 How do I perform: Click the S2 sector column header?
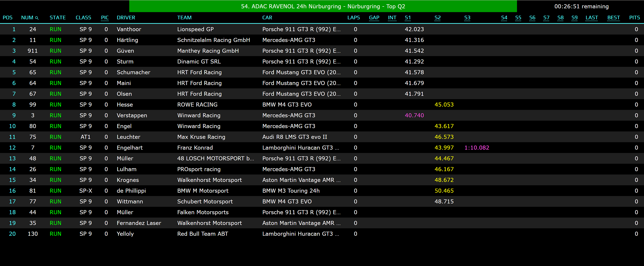coord(438,18)
